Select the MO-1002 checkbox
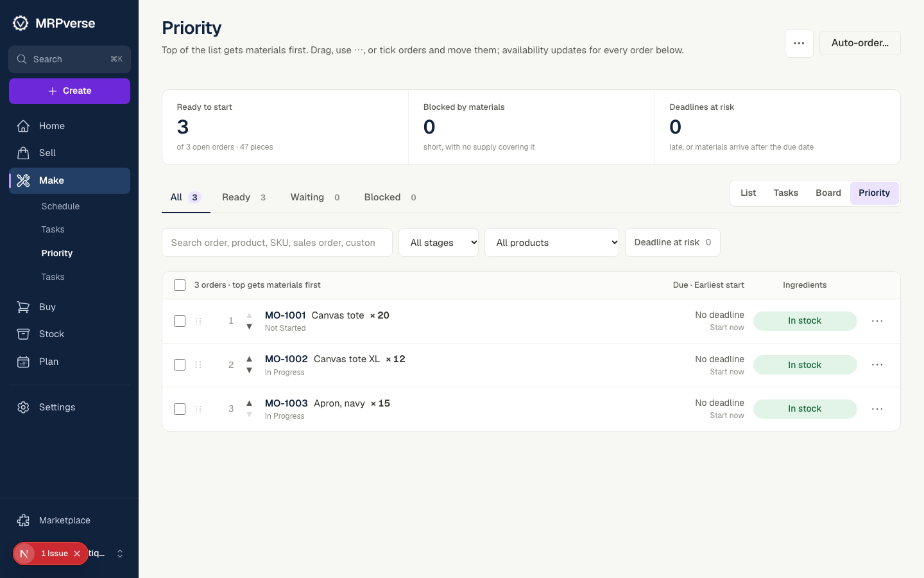This screenshot has width=924, height=578. click(180, 365)
